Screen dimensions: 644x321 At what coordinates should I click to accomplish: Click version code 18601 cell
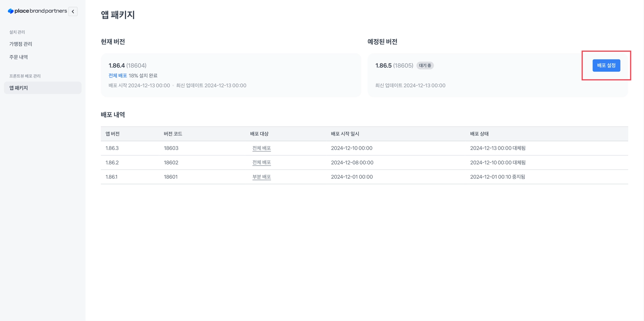[x=171, y=177]
